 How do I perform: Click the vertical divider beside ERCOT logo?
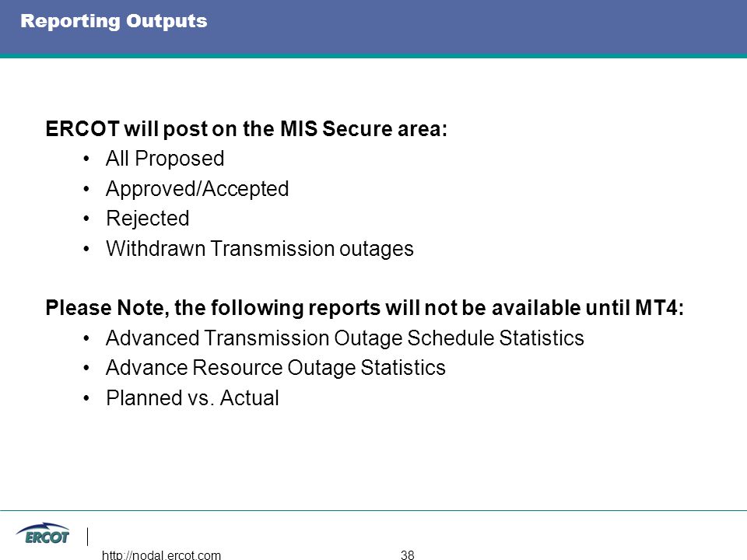point(88,536)
